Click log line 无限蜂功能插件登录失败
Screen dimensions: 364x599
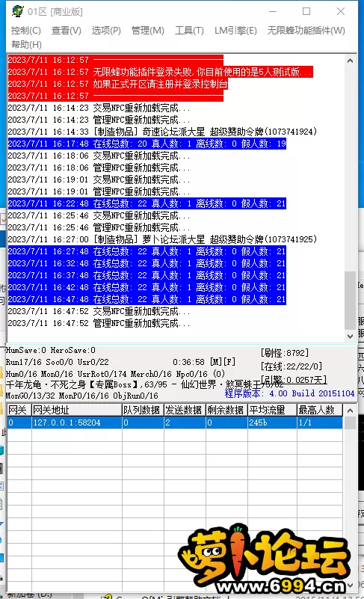161,72
